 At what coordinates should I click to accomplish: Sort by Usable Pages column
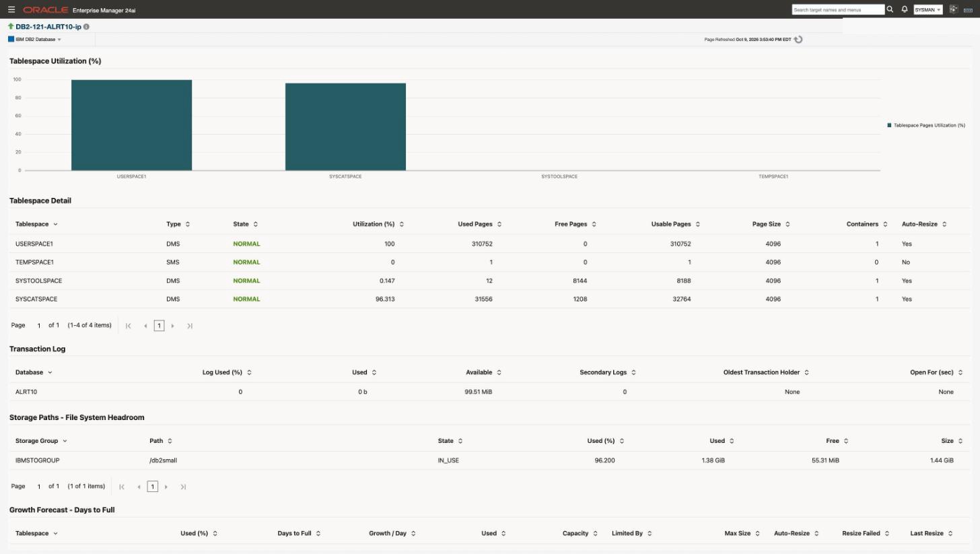698,224
